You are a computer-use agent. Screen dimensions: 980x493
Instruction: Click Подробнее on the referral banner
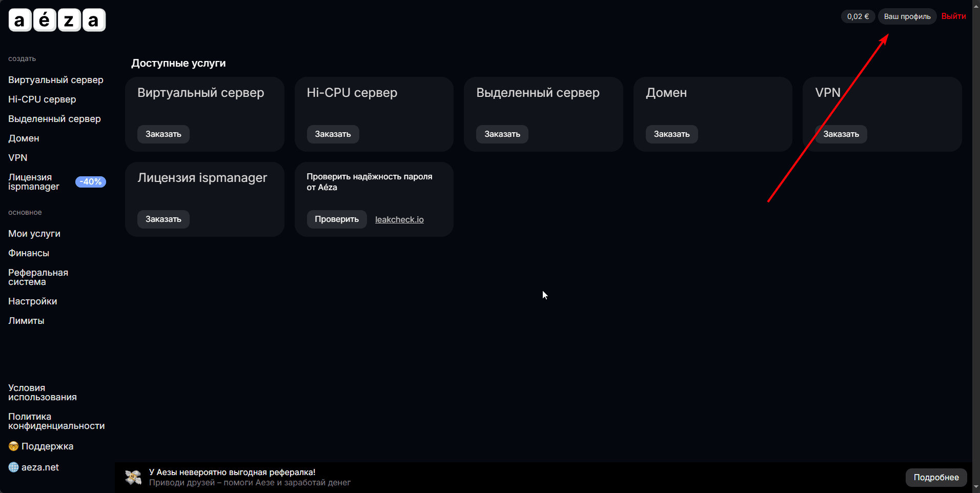point(936,478)
